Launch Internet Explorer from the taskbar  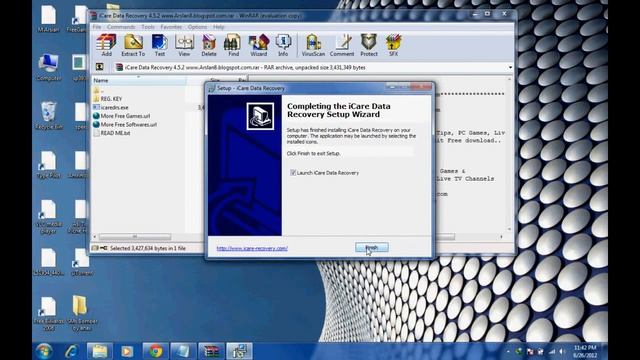click(x=72, y=351)
